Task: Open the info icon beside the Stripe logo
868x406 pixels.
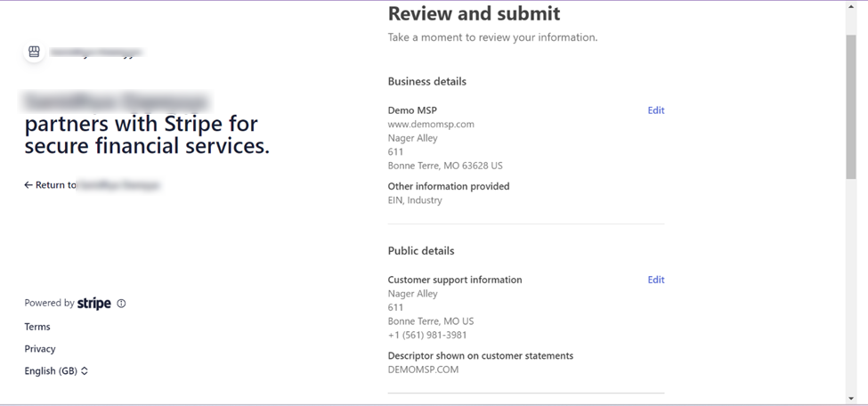Action: click(121, 304)
